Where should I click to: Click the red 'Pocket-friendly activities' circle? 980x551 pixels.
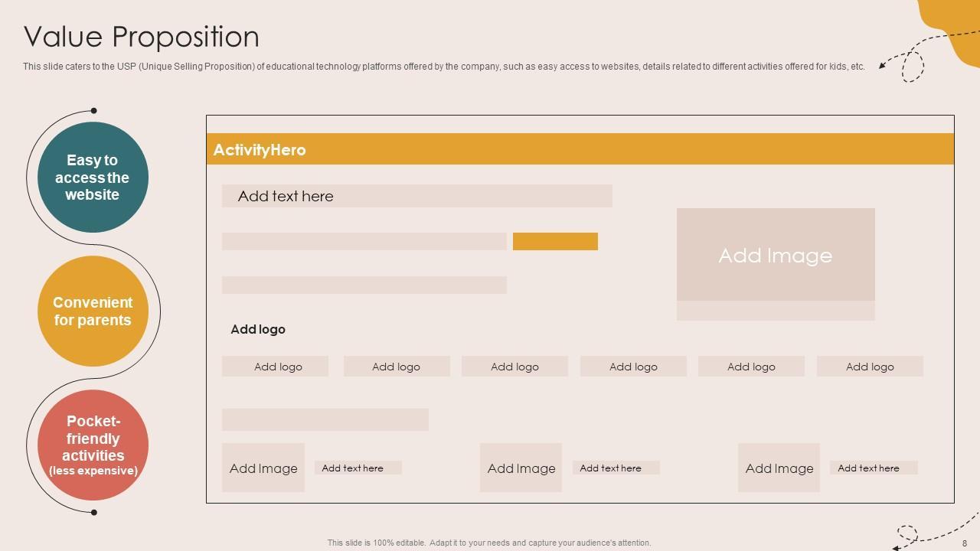[93, 445]
